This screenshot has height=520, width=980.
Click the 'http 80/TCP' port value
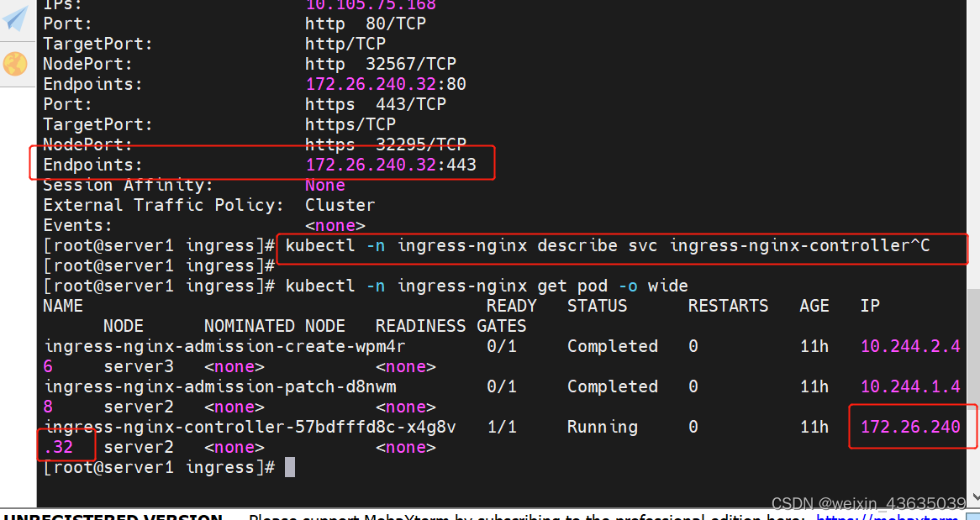point(366,24)
